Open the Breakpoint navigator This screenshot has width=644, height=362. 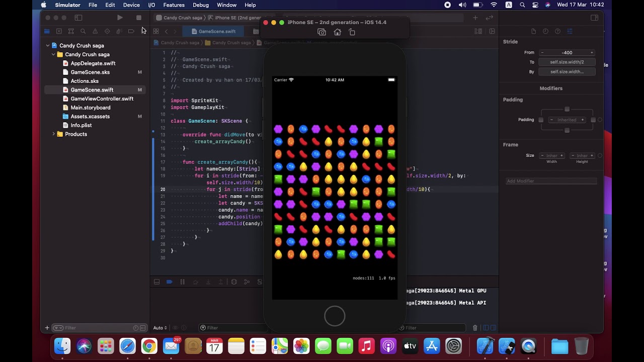pyautogui.click(x=131, y=31)
